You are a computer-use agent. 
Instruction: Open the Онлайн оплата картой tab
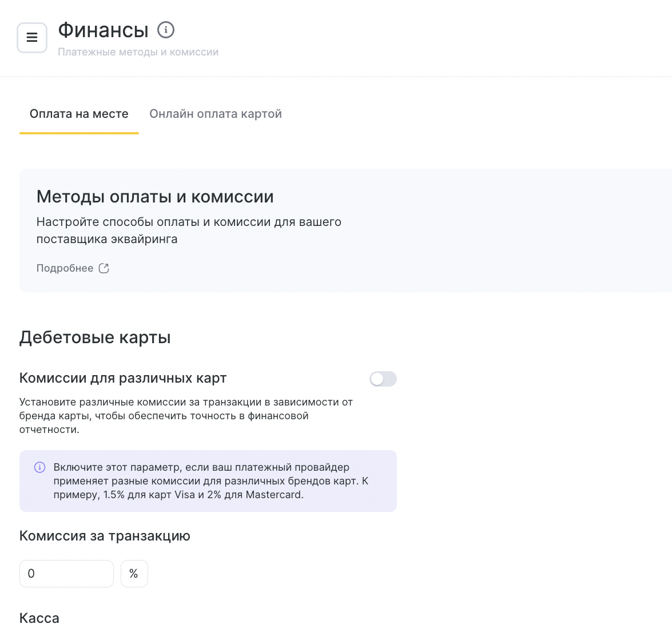pos(216,114)
